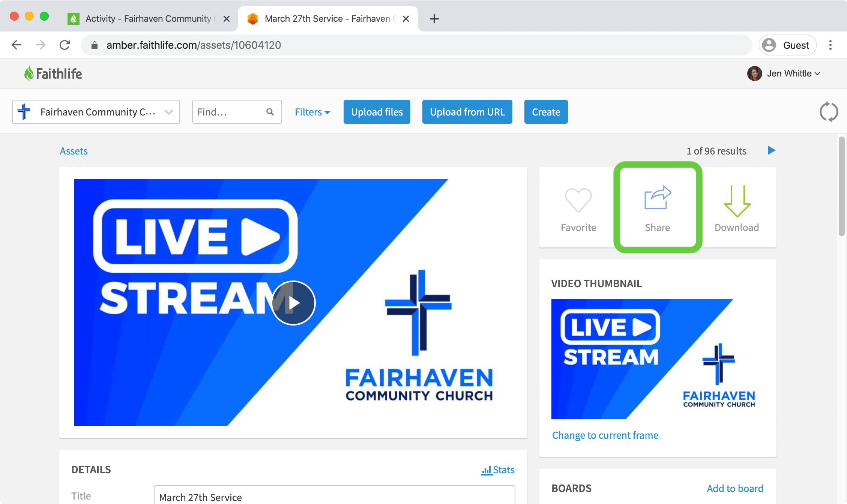Click Change to current frame link
Image resolution: width=847 pixels, height=504 pixels.
coord(605,435)
